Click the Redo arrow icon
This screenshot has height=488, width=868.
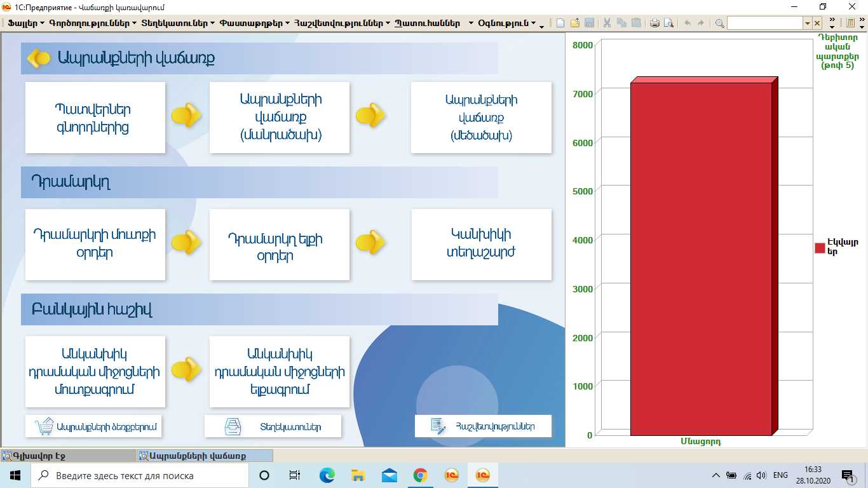tap(701, 23)
